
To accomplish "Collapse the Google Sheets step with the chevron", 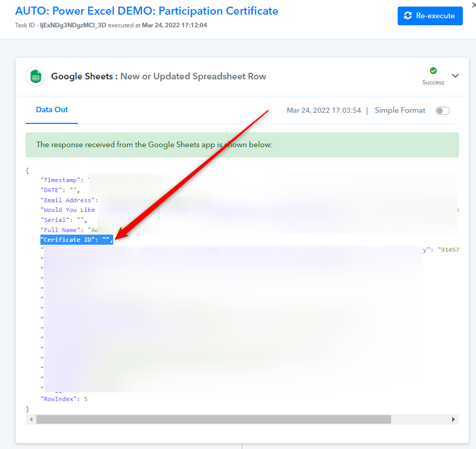I will point(455,76).
